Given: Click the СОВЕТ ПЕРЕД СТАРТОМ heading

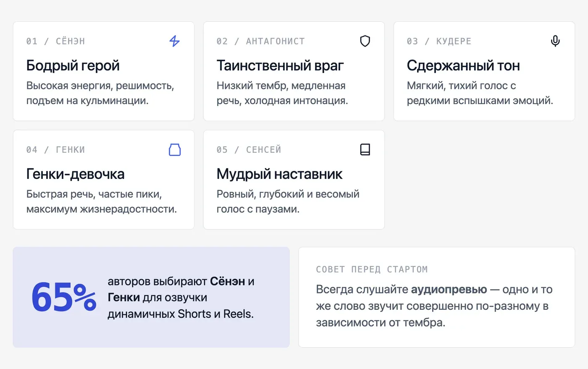Looking at the screenshot, I should coord(372,269).
